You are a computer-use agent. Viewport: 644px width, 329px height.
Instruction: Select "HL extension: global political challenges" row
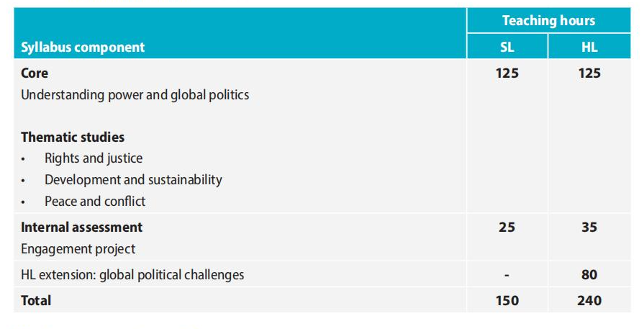[x=132, y=274]
